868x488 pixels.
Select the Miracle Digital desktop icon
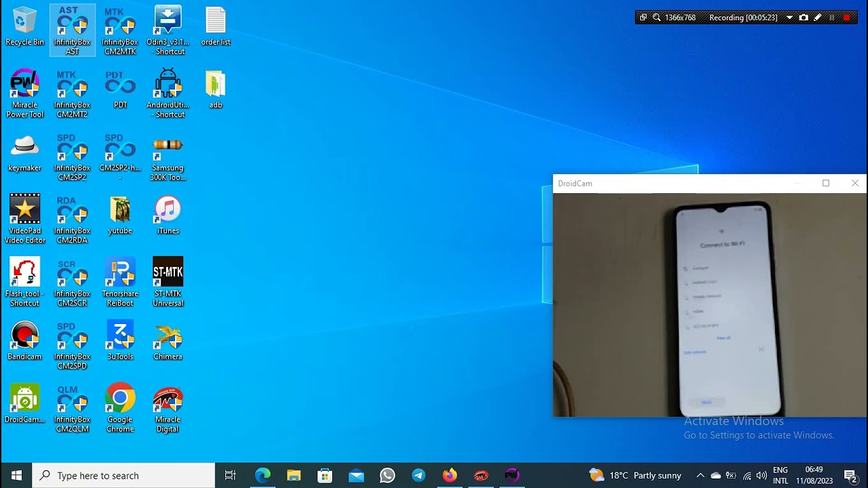167,408
